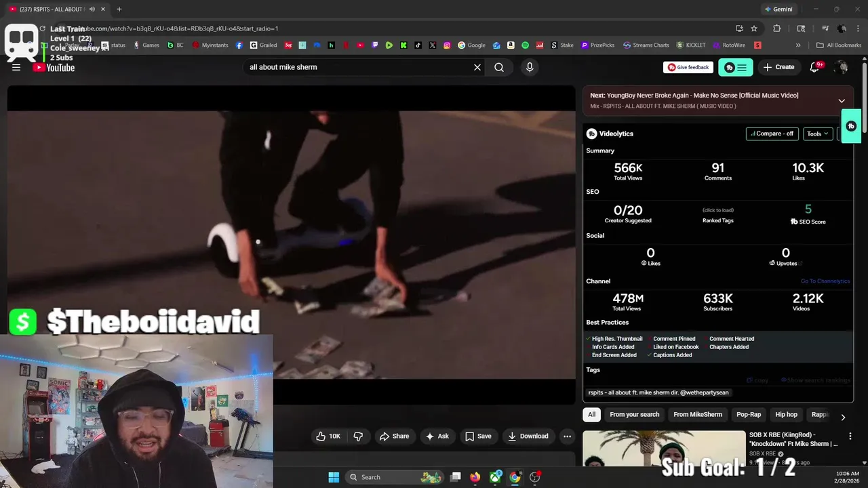The image size is (868, 488).
Task: Mute the tab via speaker icon
Action: point(92,9)
